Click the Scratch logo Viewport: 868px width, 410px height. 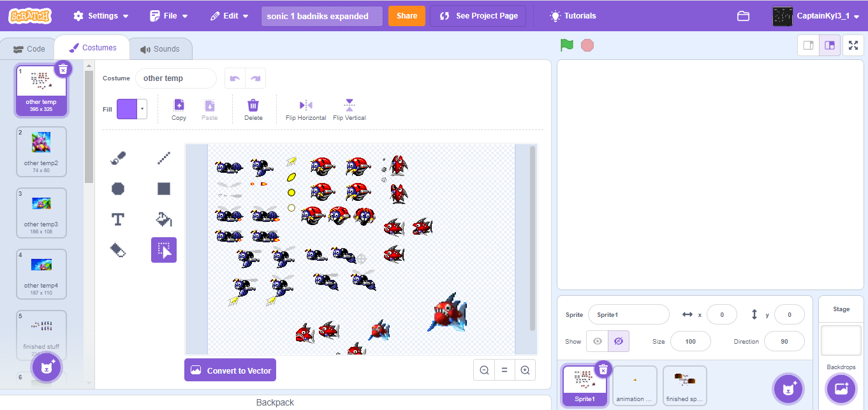click(31, 16)
